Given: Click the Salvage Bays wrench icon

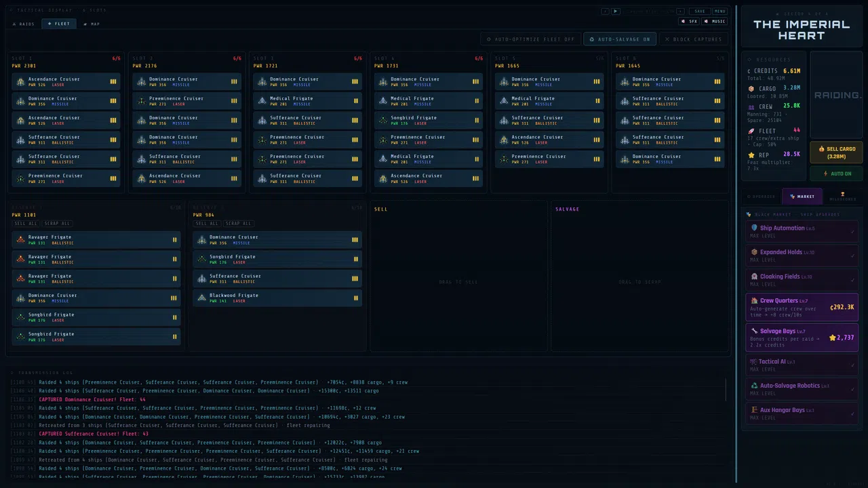Looking at the screenshot, I should coord(755,331).
